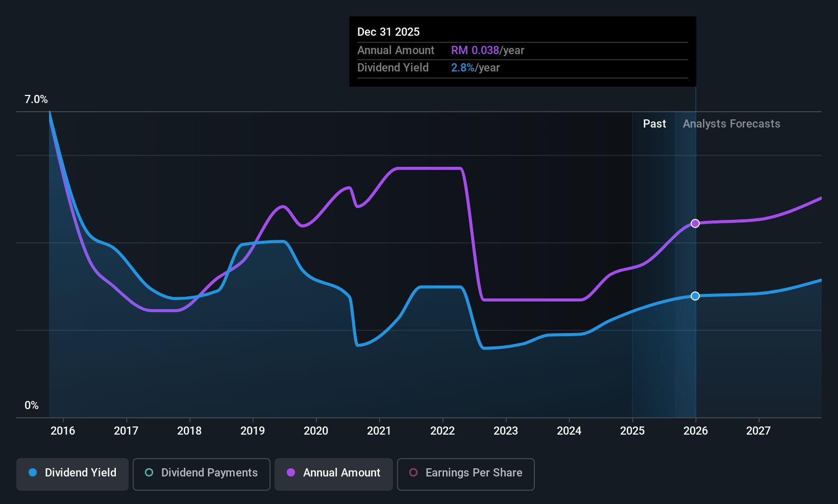Switch to the Past view
The width and height of the screenshot is (838, 504).
point(654,123)
